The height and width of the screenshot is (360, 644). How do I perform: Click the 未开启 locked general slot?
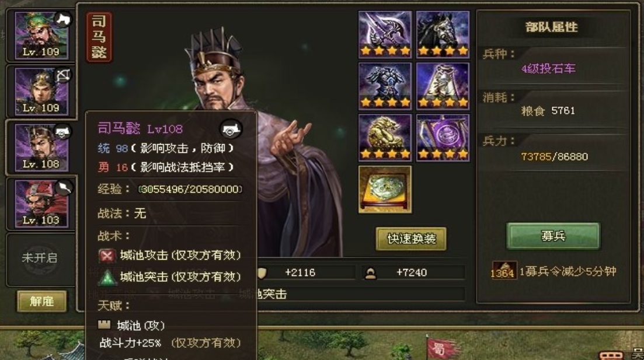coord(40,258)
